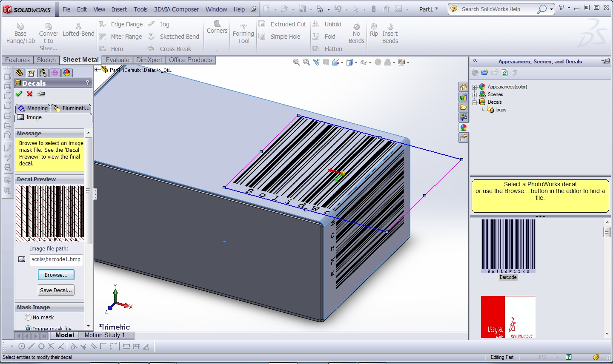Viewport: 613px width, 364px height.
Task: Click the Flatten tool
Action: point(328,49)
